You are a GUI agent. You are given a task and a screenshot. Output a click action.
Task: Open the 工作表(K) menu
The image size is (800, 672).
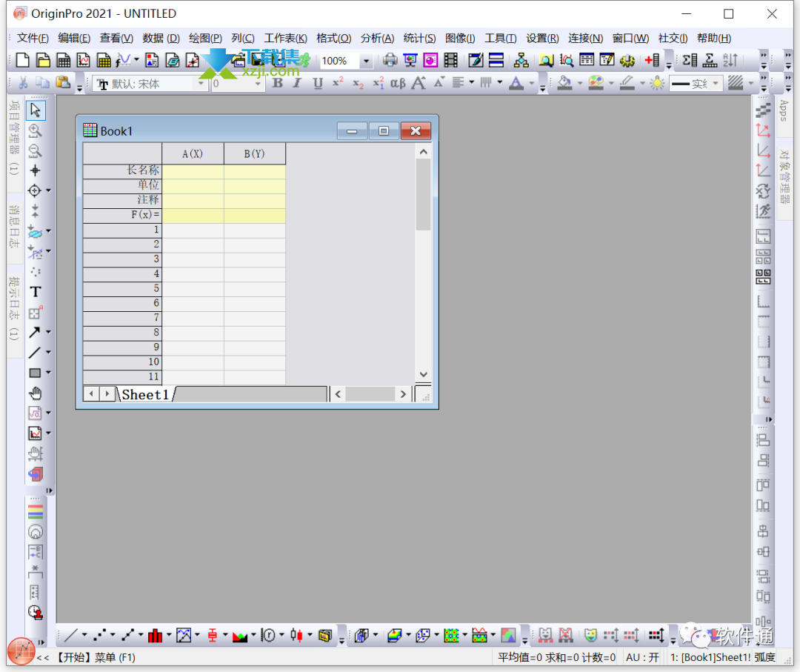(x=285, y=39)
